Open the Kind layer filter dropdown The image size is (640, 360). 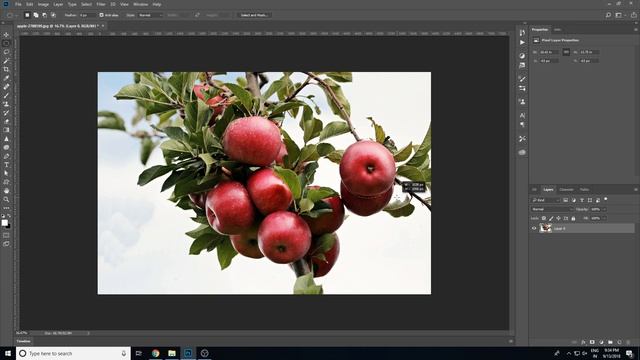(x=546, y=200)
